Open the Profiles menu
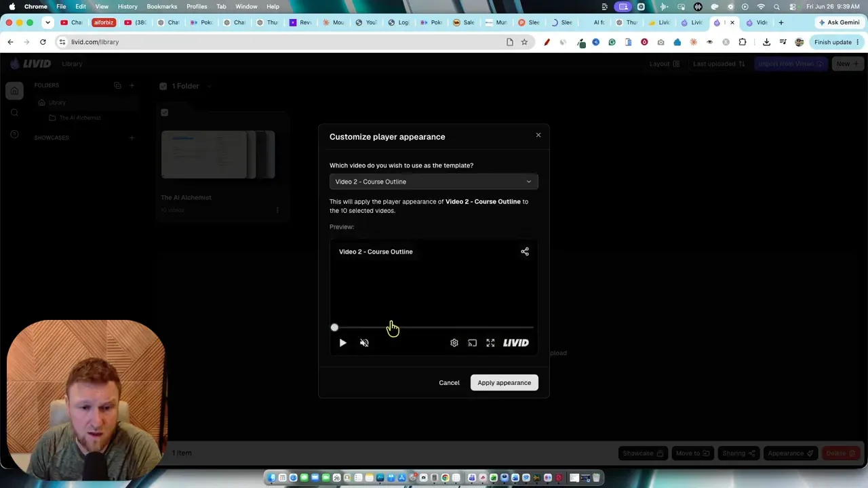The height and width of the screenshot is (488, 868). pyautogui.click(x=197, y=6)
